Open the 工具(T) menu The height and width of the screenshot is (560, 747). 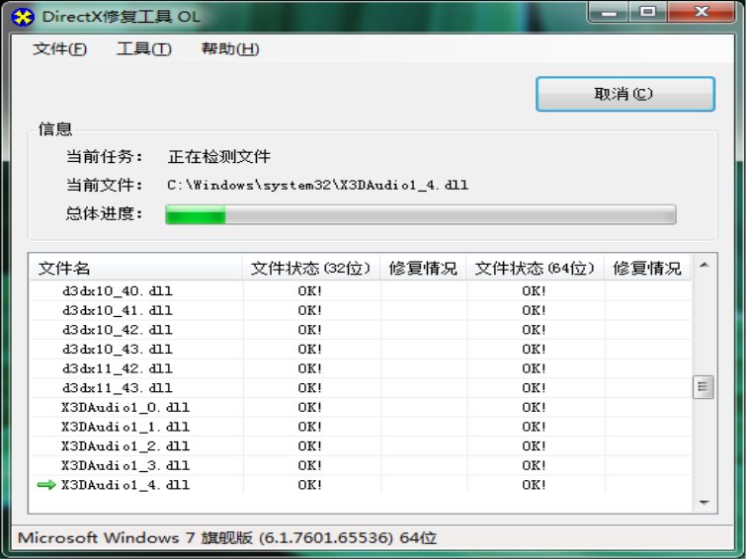pos(144,48)
